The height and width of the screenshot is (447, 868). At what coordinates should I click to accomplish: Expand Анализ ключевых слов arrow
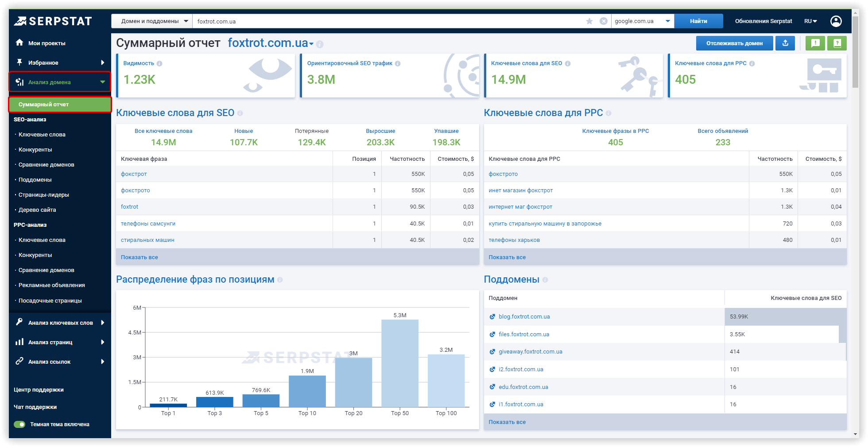pyautogui.click(x=103, y=323)
